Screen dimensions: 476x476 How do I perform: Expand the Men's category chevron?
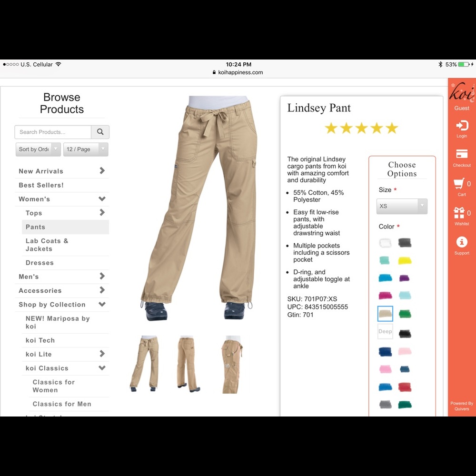click(102, 276)
